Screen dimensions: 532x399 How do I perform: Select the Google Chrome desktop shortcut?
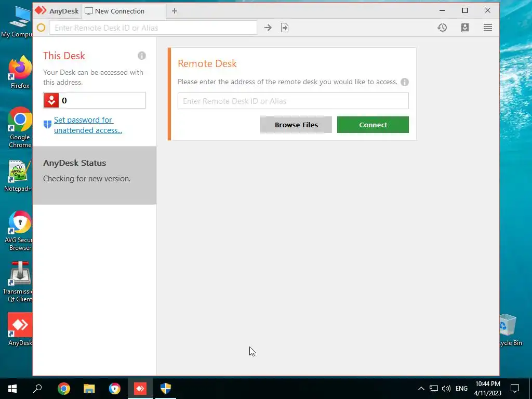pyautogui.click(x=20, y=128)
